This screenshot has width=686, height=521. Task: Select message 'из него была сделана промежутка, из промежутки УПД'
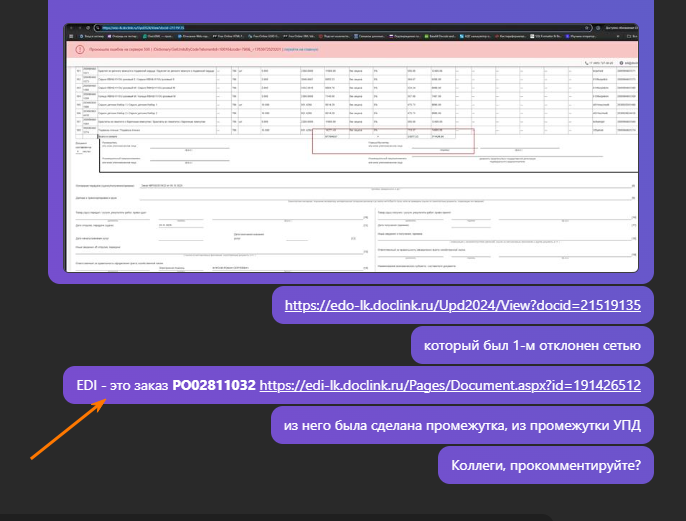pos(462,425)
